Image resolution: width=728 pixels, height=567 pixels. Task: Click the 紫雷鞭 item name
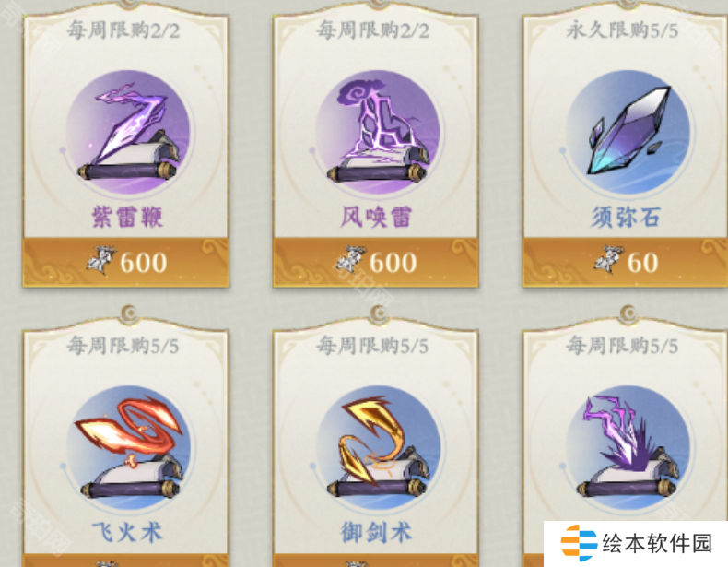[127, 217]
